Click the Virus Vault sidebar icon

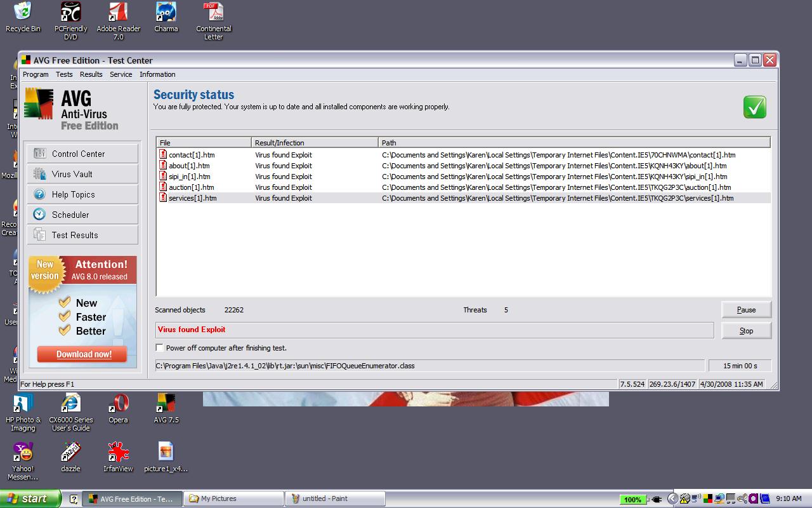pos(39,174)
